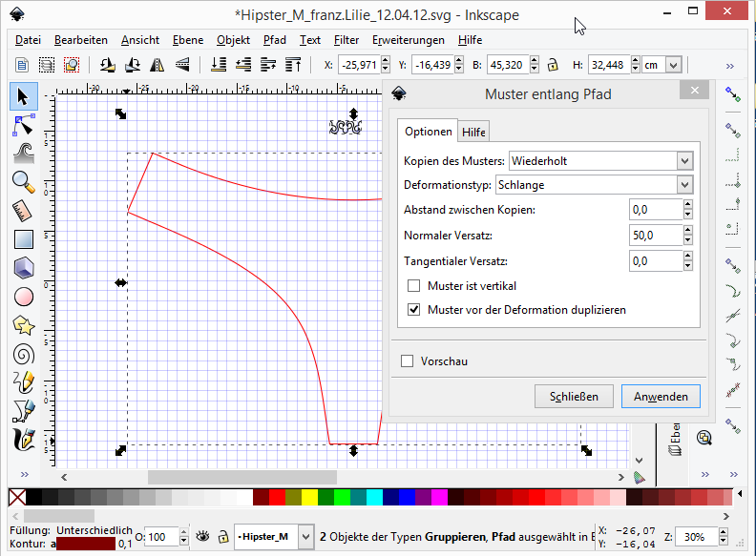Click the flip horizontal toolbar icon

(x=157, y=65)
